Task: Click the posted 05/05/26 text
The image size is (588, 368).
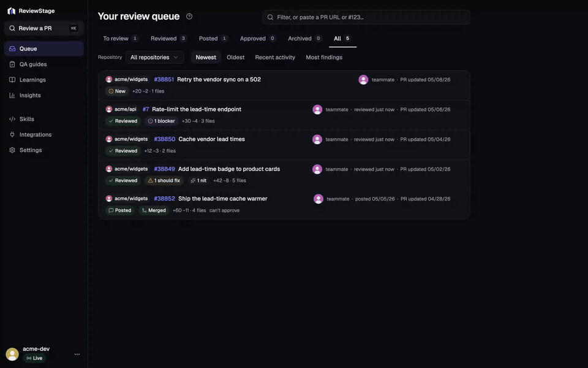Action: pos(375,199)
